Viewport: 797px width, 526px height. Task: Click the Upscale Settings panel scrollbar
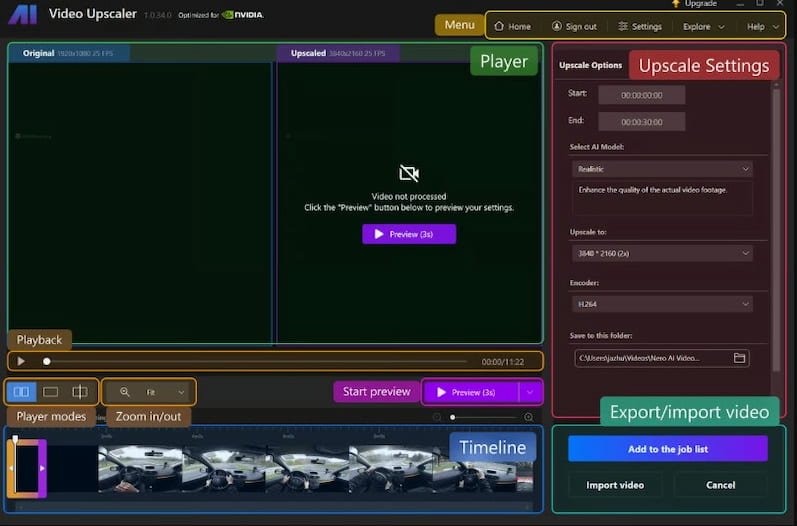(776, 229)
